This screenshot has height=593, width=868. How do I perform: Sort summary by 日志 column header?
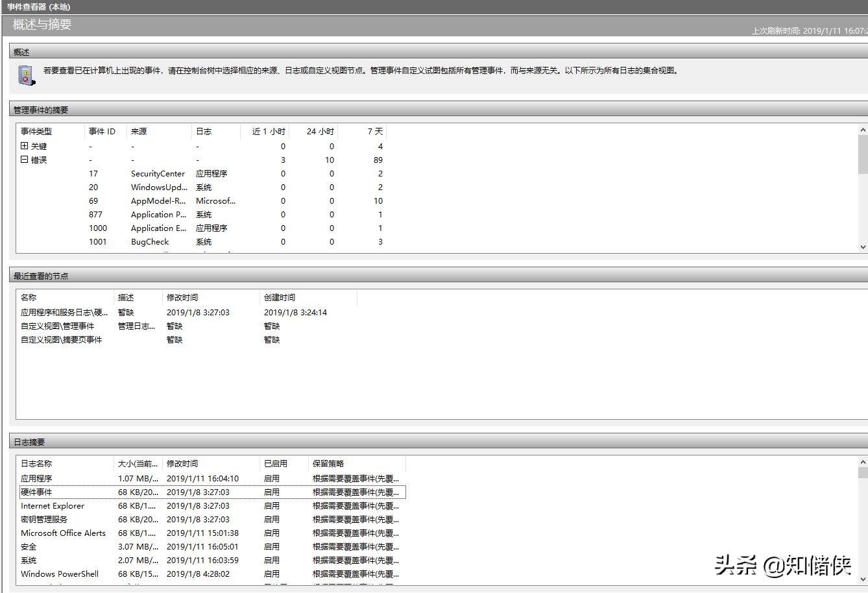216,131
